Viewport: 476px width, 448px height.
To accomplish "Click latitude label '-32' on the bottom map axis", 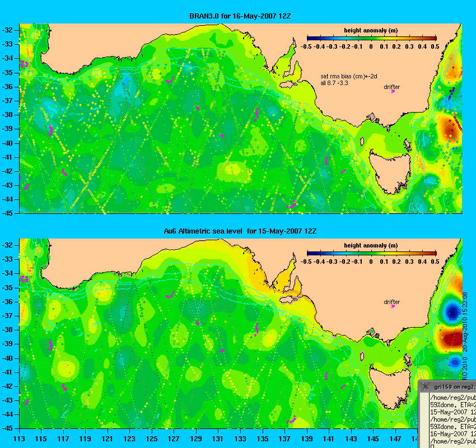I will (x=8, y=245).
